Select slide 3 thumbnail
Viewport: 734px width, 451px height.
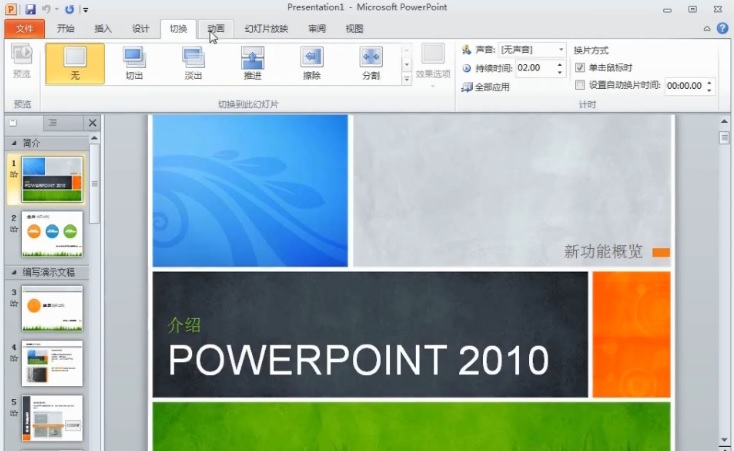coord(52,309)
